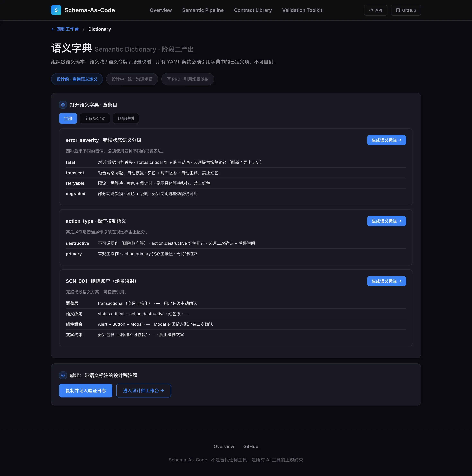
Task: Click the action_type · 操作按钮语义 heading
Action: point(96,221)
